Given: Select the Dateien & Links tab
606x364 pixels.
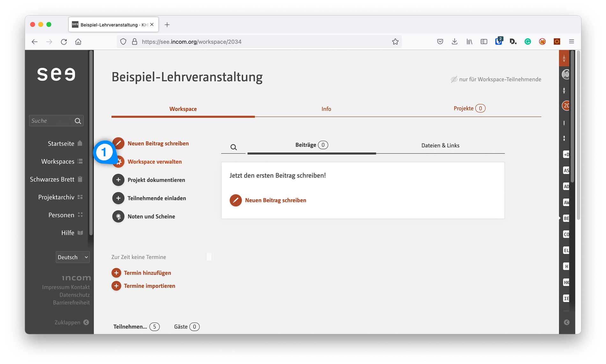Looking at the screenshot, I should coord(440,145).
